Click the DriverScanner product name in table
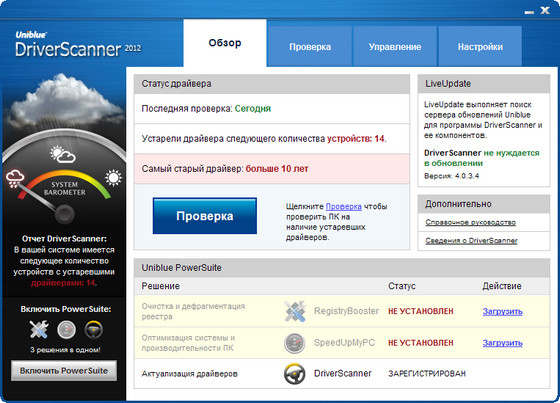This screenshot has width=560, height=403. pos(342,374)
